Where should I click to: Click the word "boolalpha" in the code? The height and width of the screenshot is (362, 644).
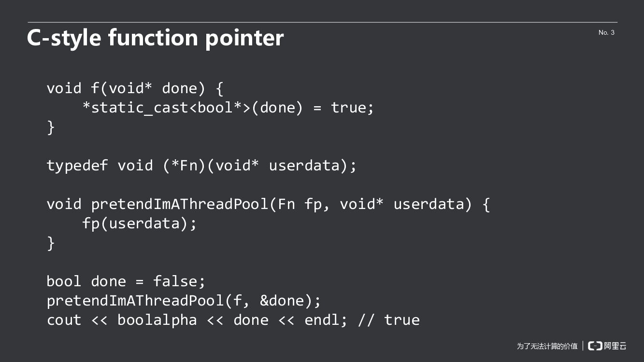(x=157, y=320)
